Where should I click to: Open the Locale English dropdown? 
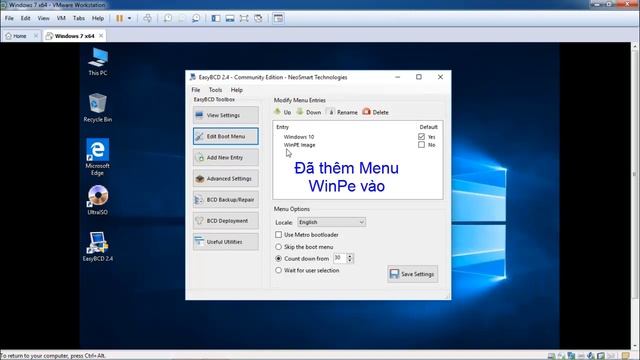[x=331, y=222]
